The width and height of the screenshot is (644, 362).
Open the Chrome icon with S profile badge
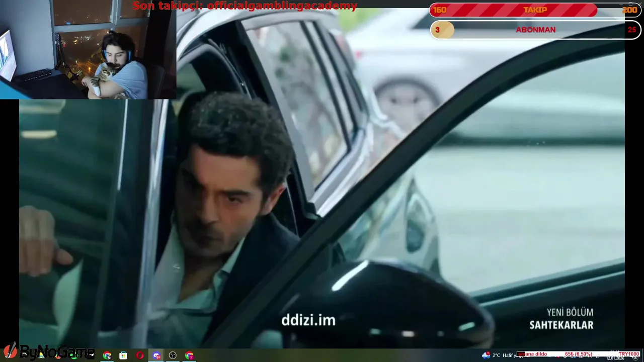(x=107, y=355)
